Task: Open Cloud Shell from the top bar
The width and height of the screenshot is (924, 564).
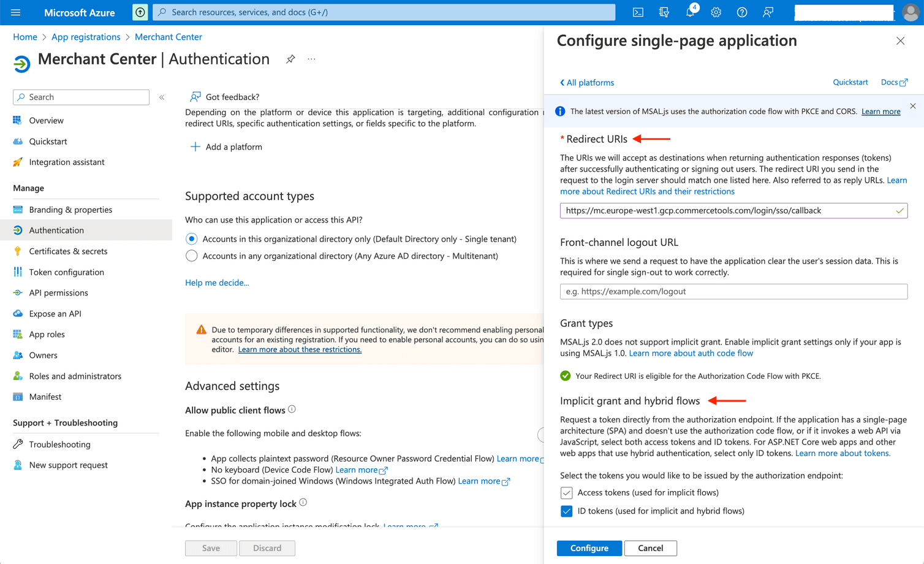Action: pos(638,12)
